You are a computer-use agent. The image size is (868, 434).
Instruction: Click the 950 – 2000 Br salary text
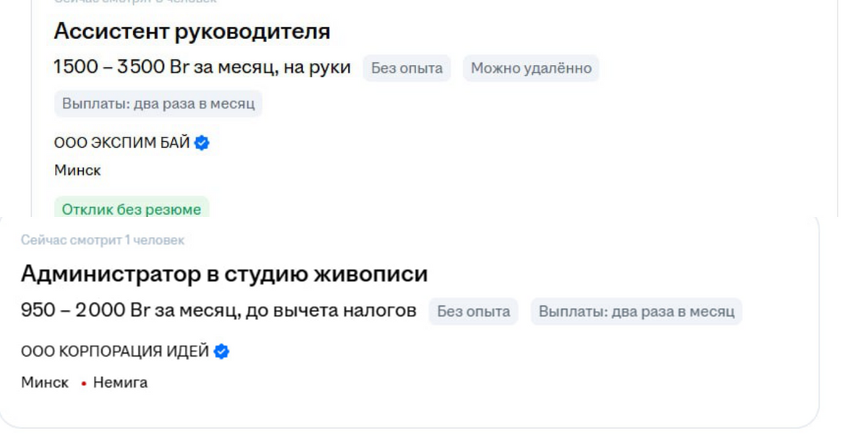218,311
